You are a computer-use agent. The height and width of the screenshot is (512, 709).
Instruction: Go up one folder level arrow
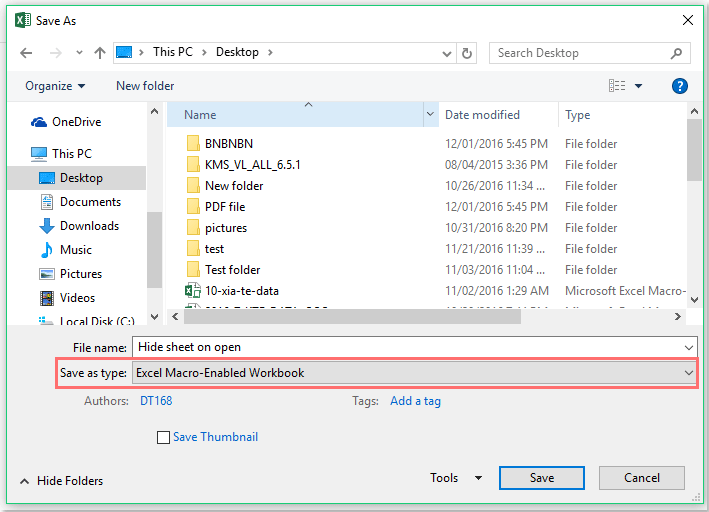click(x=99, y=53)
